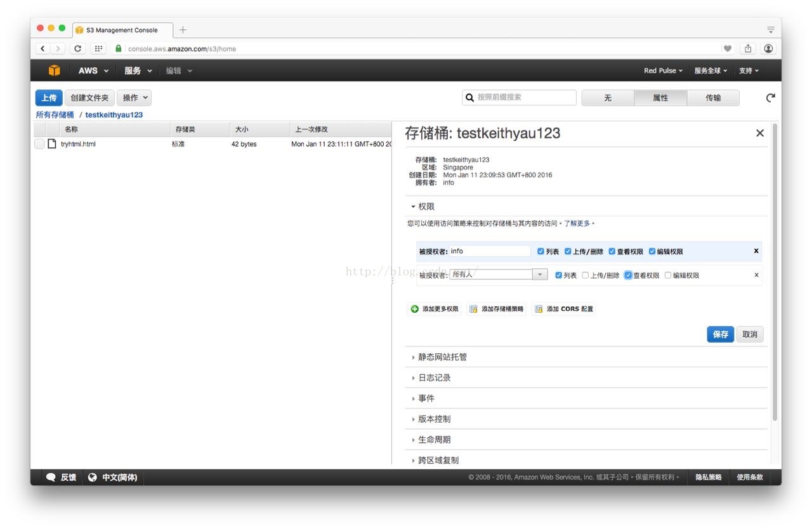The height and width of the screenshot is (529, 812).
Task: Click the info grantee text field
Action: tap(489, 251)
